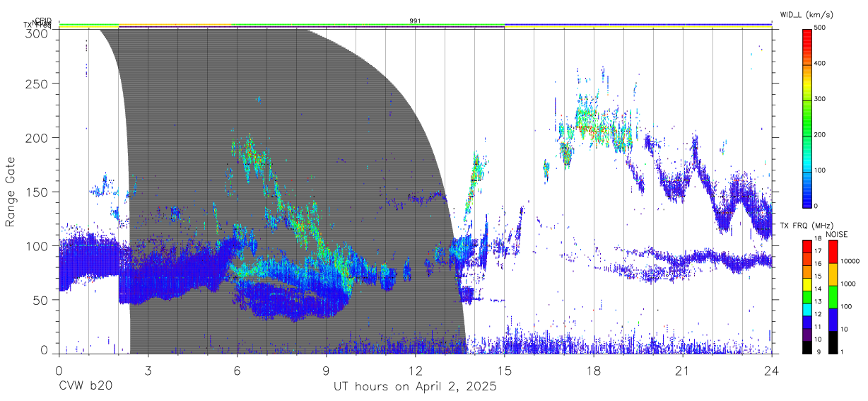Click the 'TX FRQ (MHz)' legend title
The height and width of the screenshot is (401, 868).
[x=805, y=226]
